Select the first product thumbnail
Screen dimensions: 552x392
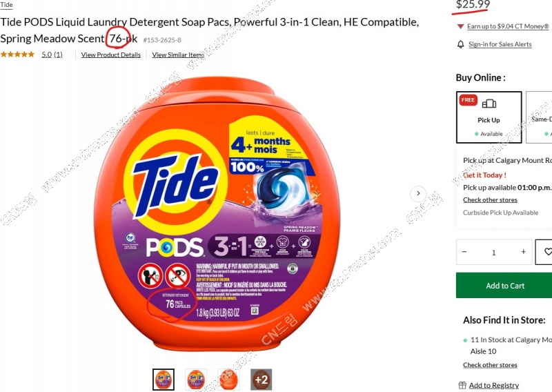pos(164,380)
